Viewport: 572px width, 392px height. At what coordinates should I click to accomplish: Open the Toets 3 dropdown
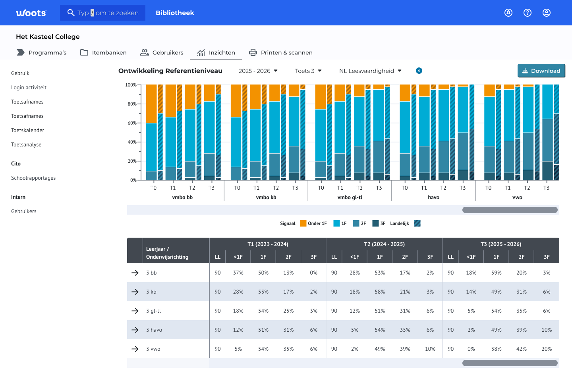[x=308, y=71]
